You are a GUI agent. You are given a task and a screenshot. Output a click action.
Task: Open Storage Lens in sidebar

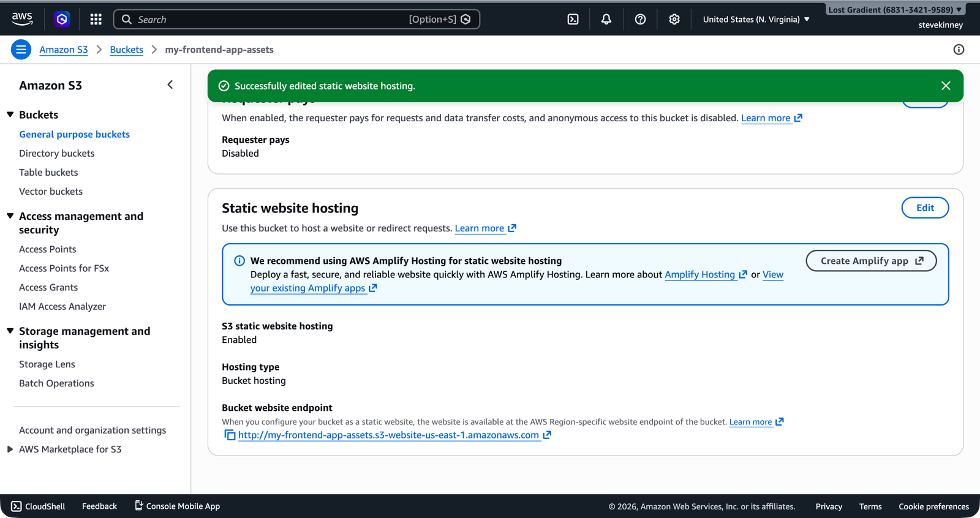[47, 364]
